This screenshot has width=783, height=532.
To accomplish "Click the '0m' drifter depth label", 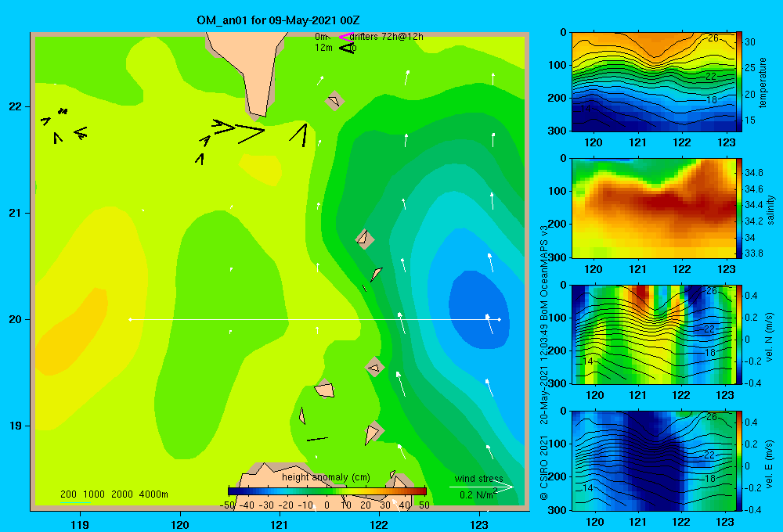I will [321, 37].
